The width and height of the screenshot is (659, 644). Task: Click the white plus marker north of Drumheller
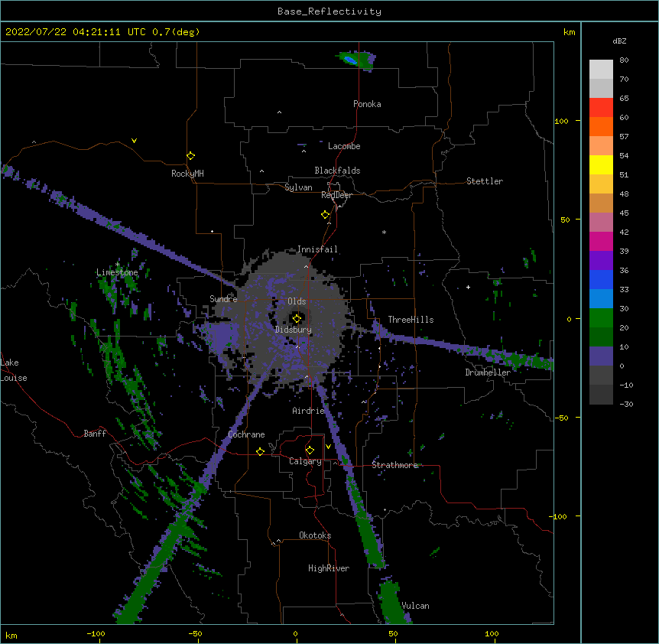(x=468, y=287)
